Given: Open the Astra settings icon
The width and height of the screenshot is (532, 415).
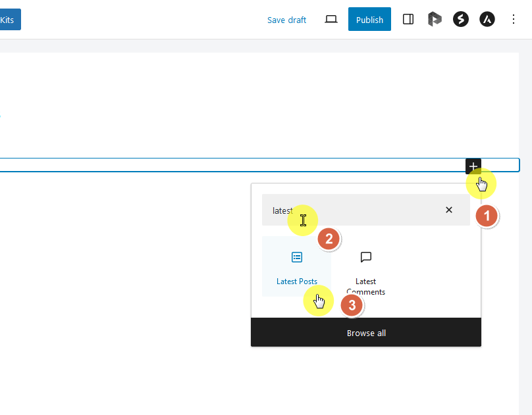Looking at the screenshot, I should pyautogui.click(x=487, y=19).
